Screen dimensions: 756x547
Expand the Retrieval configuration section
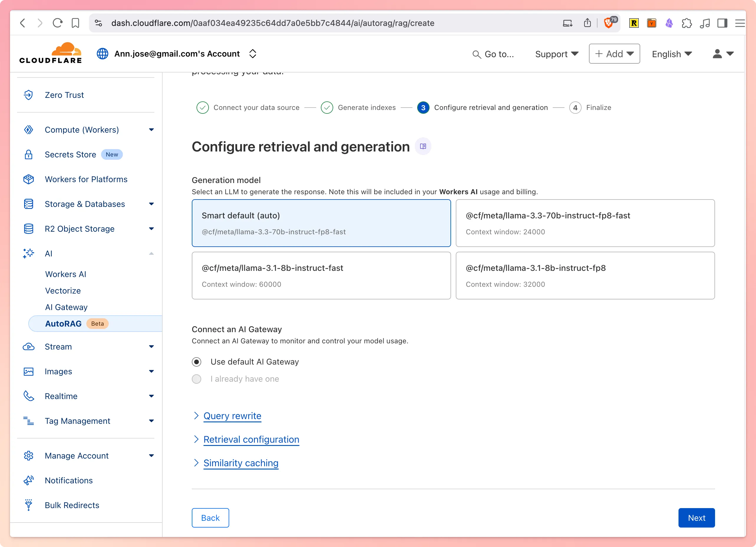tap(251, 439)
